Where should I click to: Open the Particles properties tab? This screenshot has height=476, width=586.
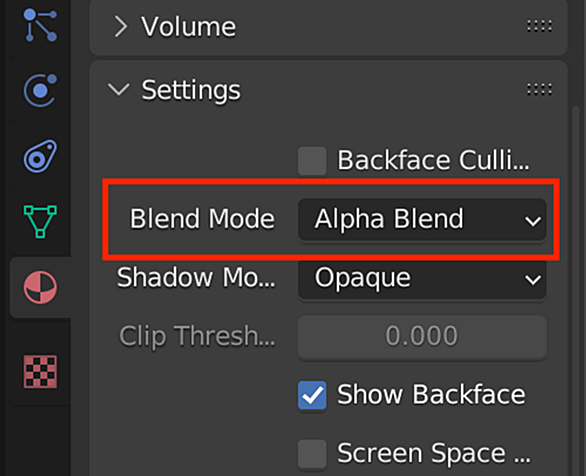click(40, 26)
